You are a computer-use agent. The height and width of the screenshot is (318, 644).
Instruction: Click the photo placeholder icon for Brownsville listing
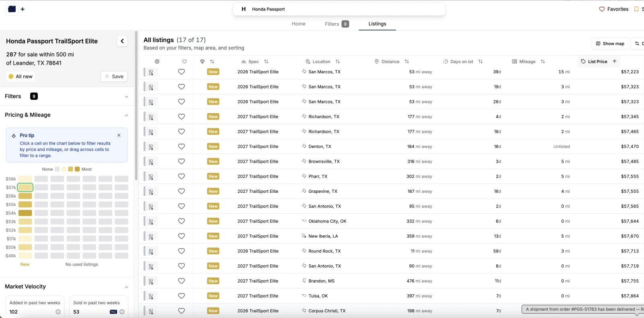(151, 161)
